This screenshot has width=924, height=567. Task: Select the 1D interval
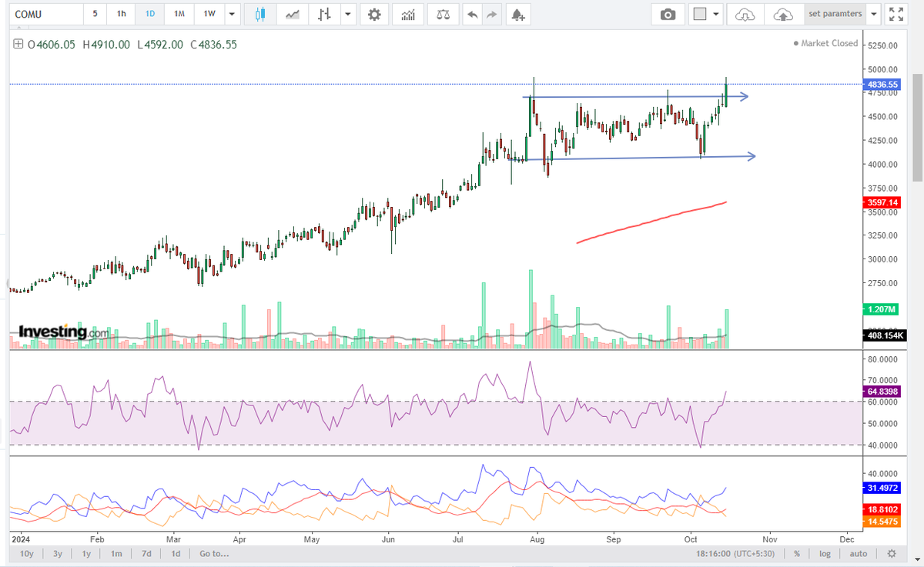tap(149, 14)
